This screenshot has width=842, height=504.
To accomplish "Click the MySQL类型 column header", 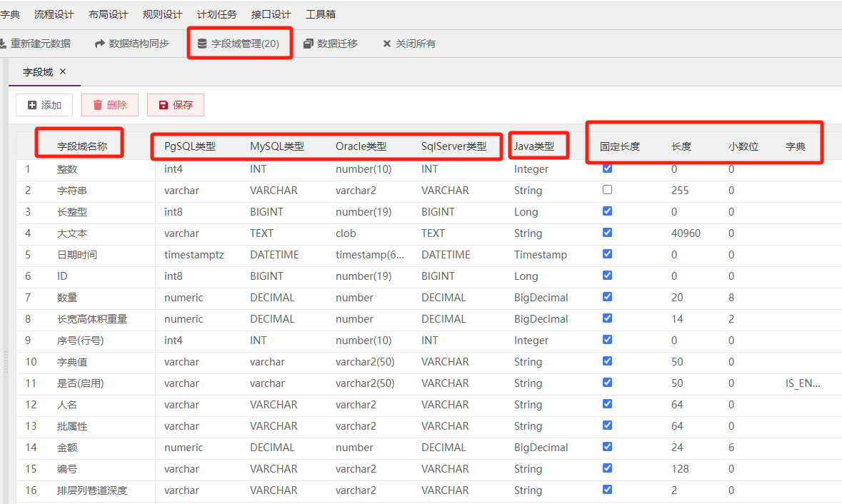I will [x=276, y=146].
